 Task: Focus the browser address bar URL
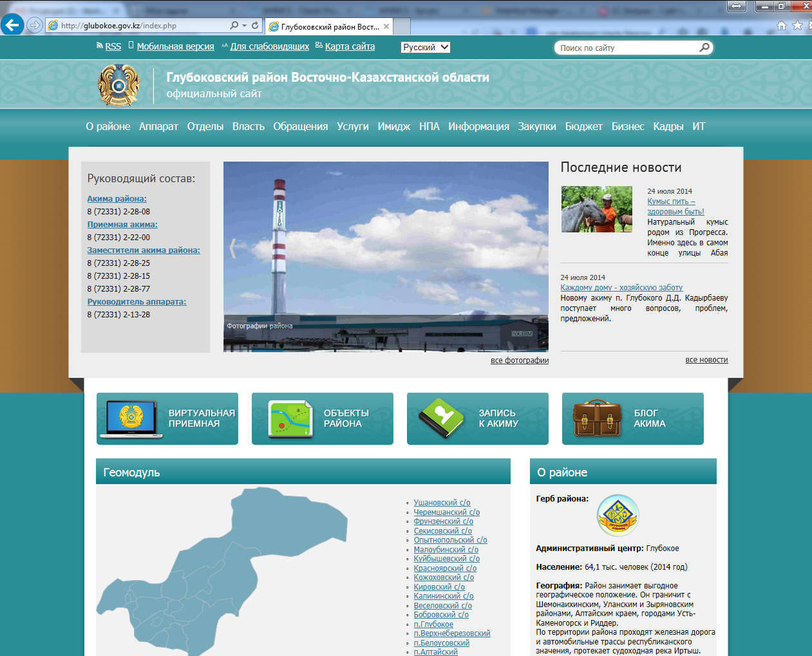click(x=137, y=26)
